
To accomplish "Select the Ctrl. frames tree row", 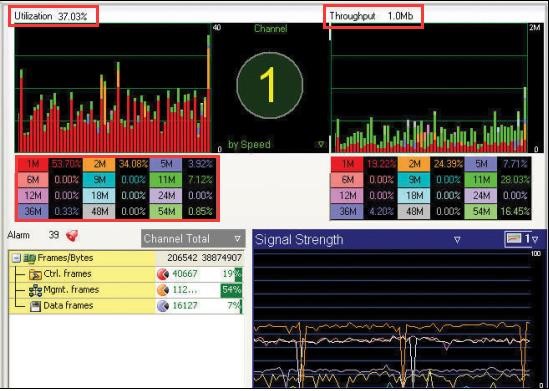I will (x=125, y=274).
